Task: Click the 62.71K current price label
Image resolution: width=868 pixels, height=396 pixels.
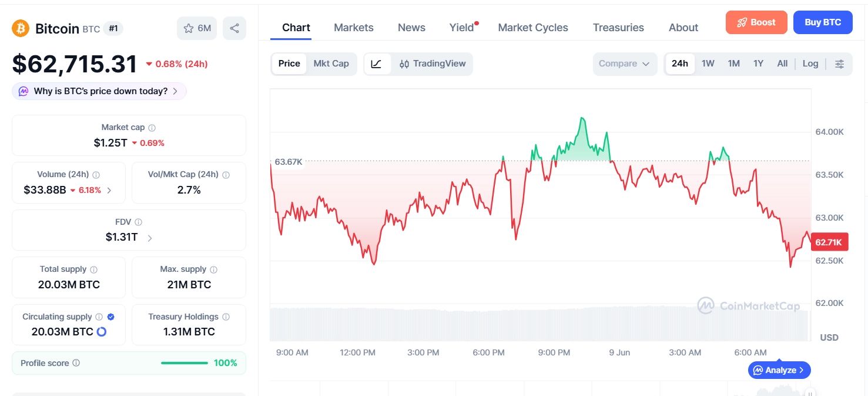Action: point(829,242)
